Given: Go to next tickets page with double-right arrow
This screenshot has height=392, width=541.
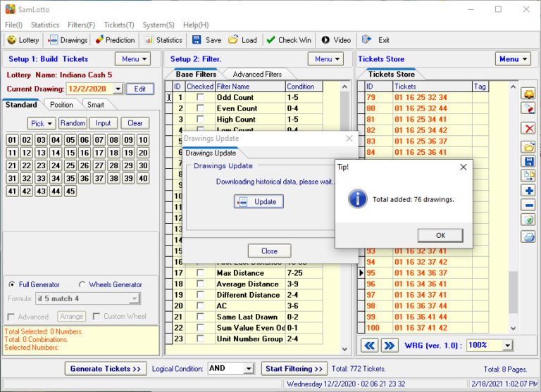Looking at the screenshot, I should (x=390, y=346).
